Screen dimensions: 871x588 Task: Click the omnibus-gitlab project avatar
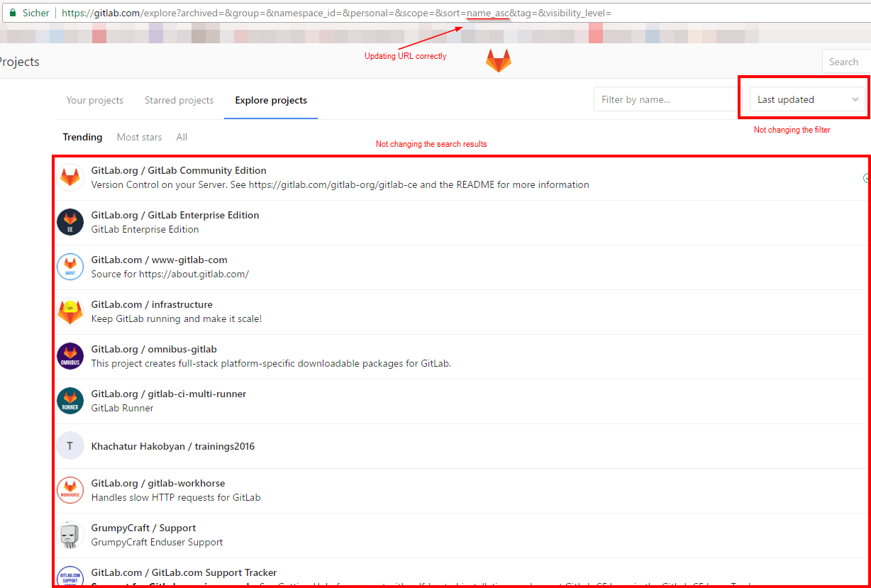pyautogui.click(x=70, y=356)
